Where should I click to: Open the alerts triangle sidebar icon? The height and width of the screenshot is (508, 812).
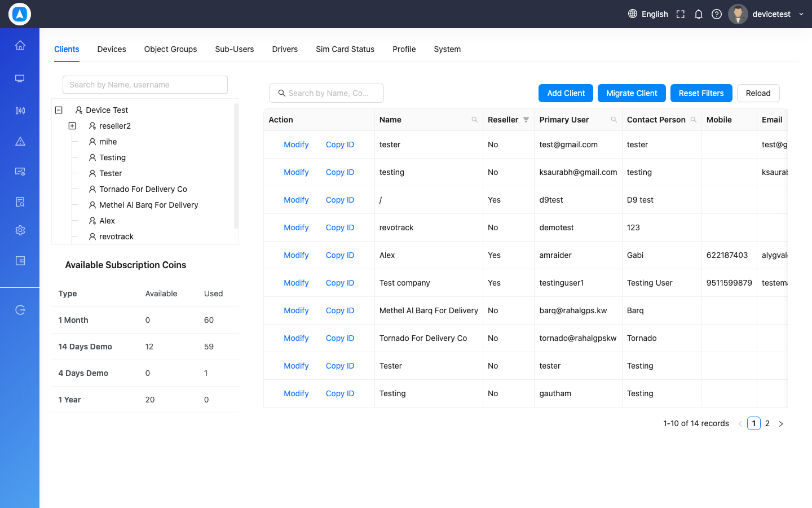pos(20,141)
